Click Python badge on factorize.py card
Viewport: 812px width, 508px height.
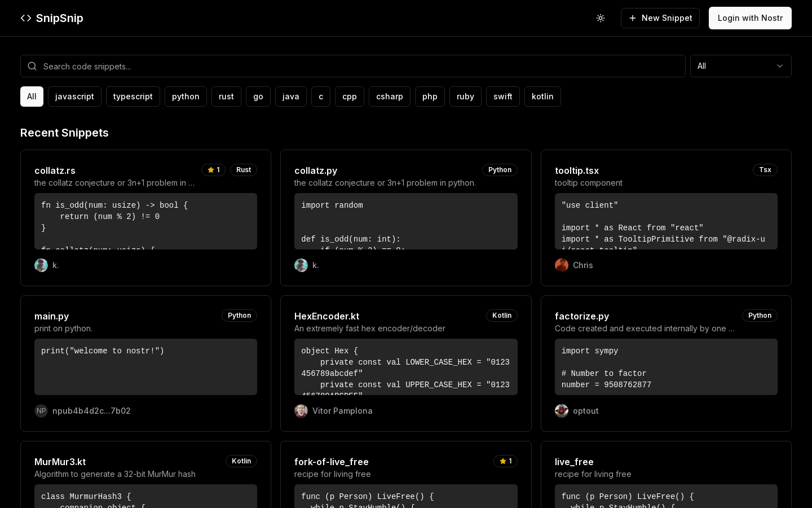[x=760, y=316]
